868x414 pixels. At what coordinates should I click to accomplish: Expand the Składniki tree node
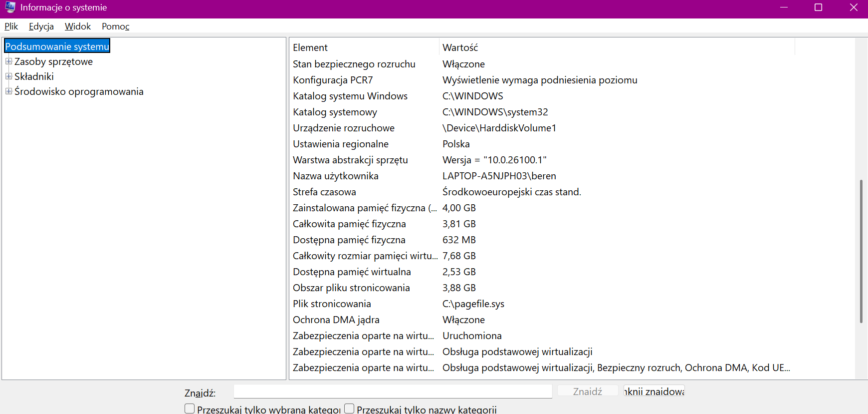click(x=8, y=76)
